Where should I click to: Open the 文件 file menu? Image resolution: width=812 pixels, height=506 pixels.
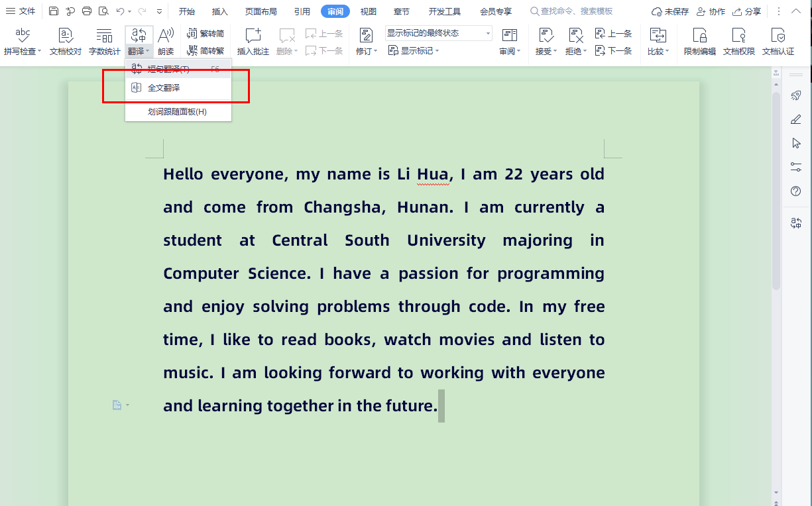click(21, 11)
